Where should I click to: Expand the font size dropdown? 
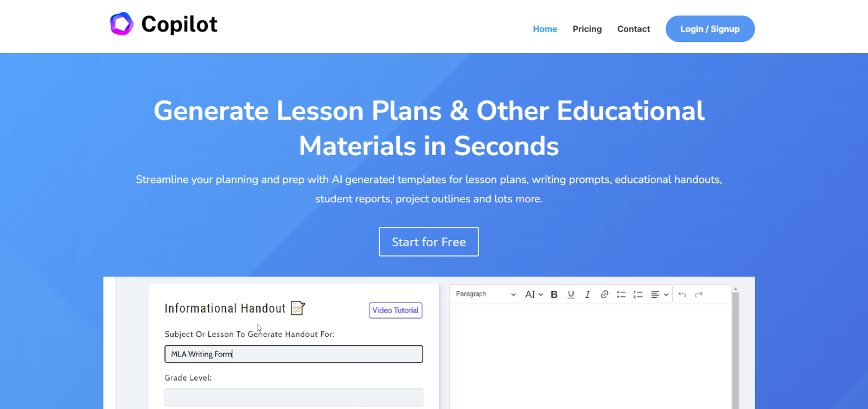click(533, 295)
